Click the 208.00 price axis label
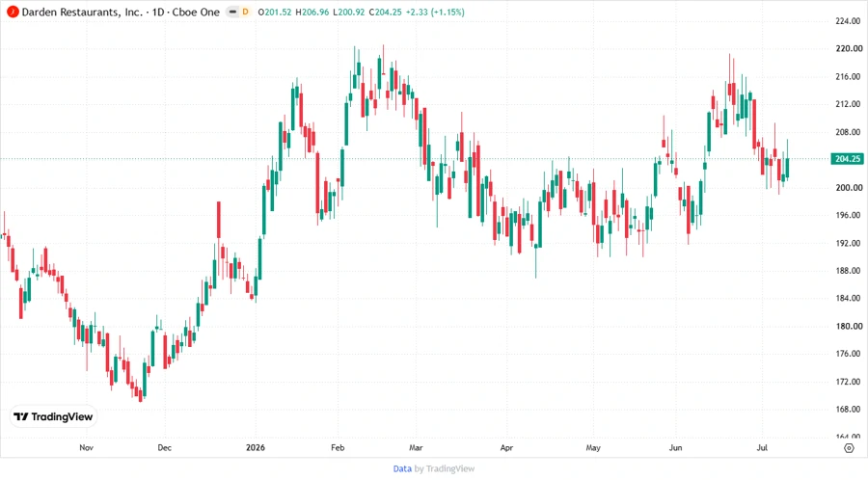 pyautogui.click(x=848, y=132)
